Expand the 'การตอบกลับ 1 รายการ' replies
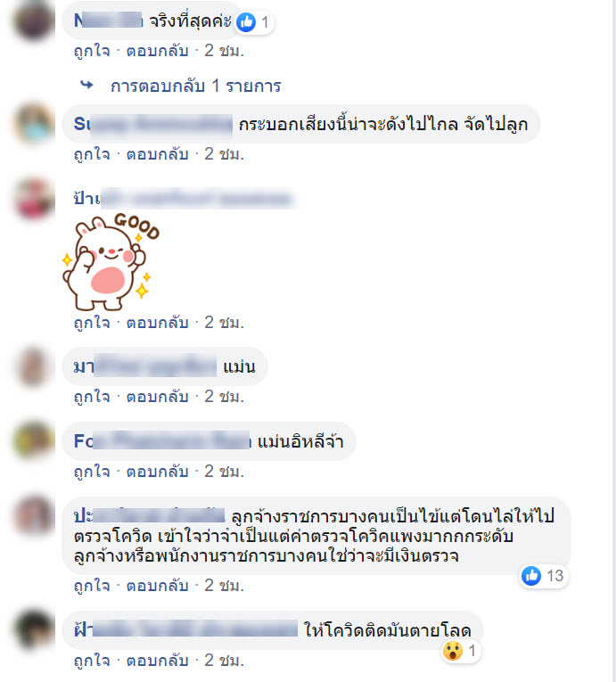Image resolution: width=616 pixels, height=682 pixels. point(196,86)
